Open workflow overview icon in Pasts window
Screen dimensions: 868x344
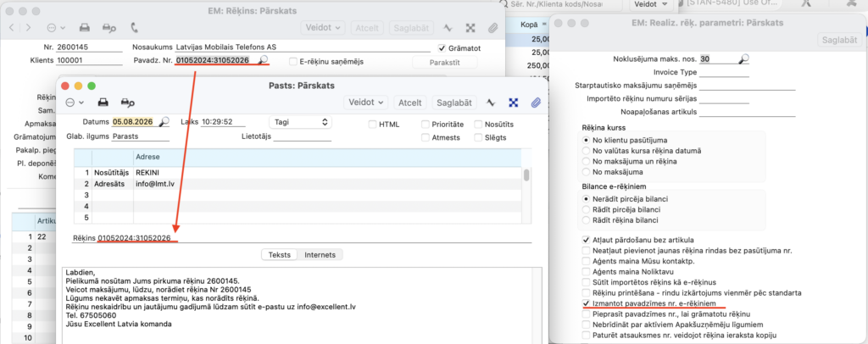pyautogui.click(x=513, y=103)
